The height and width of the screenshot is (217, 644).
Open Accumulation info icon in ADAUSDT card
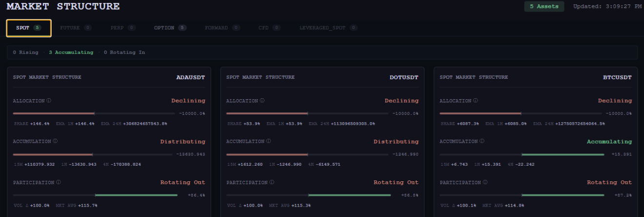[55, 141]
